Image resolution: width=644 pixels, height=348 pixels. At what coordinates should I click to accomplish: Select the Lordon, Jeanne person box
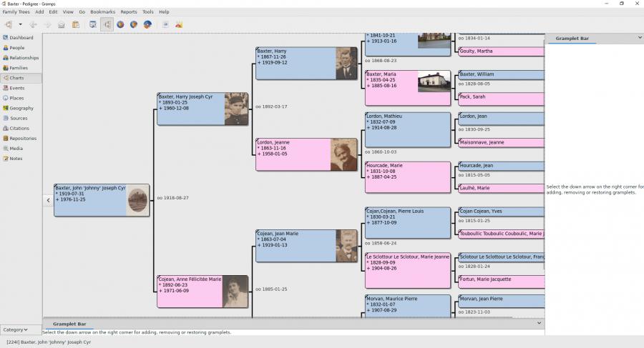[306, 154]
